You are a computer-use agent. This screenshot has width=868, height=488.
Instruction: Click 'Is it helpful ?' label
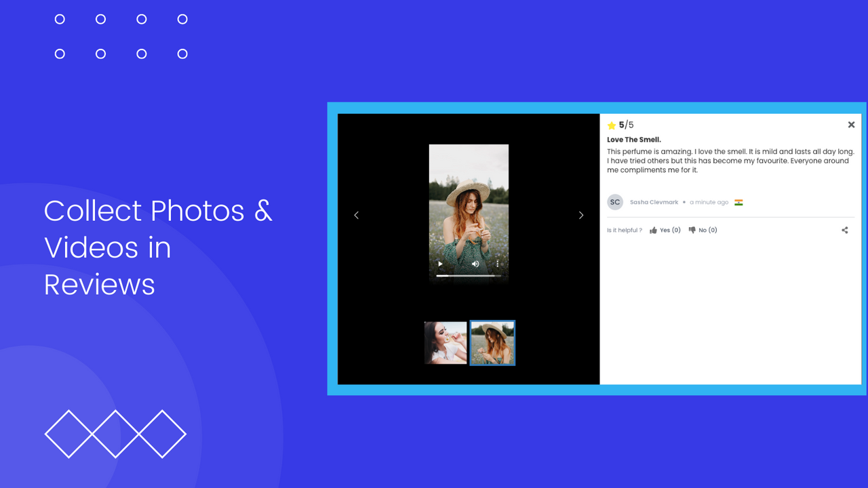[x=625, y=230]
